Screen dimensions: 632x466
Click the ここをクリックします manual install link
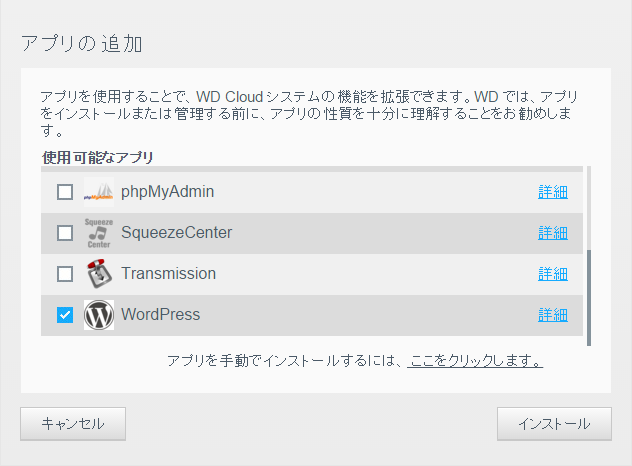pos(475,361)
